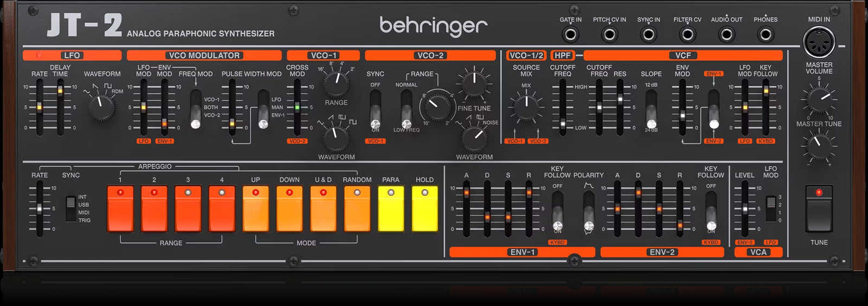Click the ENV-2 Sustain slider
Screen dimensions: 868x306
pos(659,209)
